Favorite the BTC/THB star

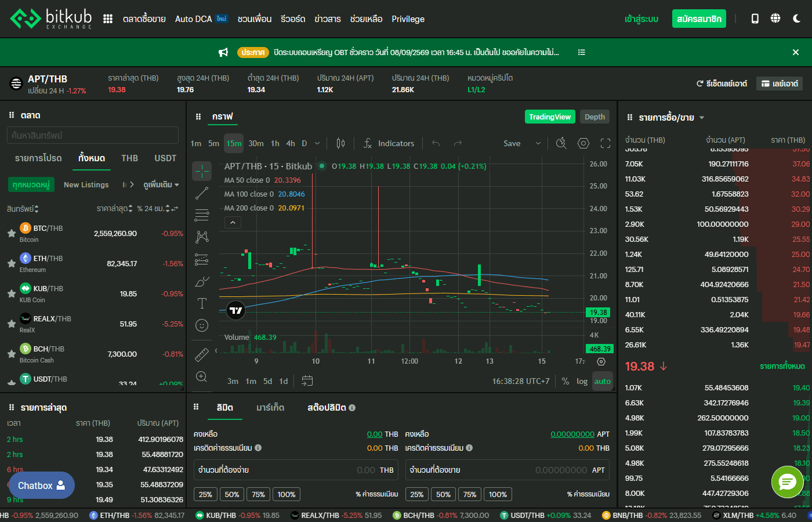(x=11, y=233)
